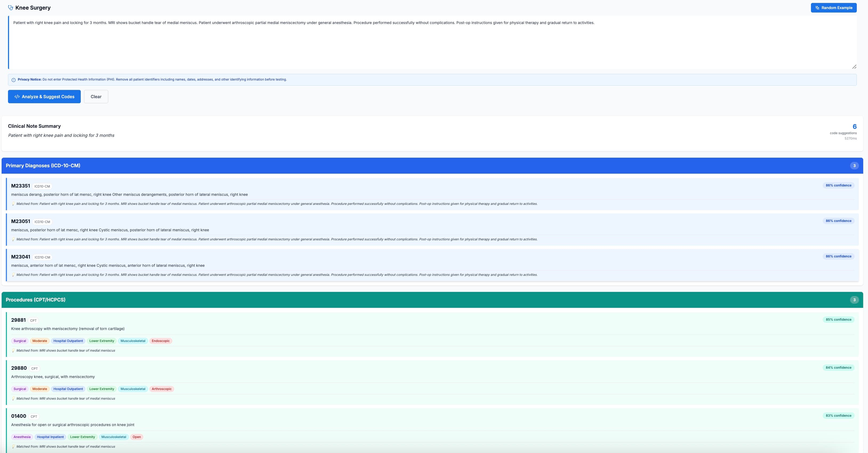Click the lightbulb icon under code M23351
Viewport: 868px width, 453px height.
[x=14, y=203]
